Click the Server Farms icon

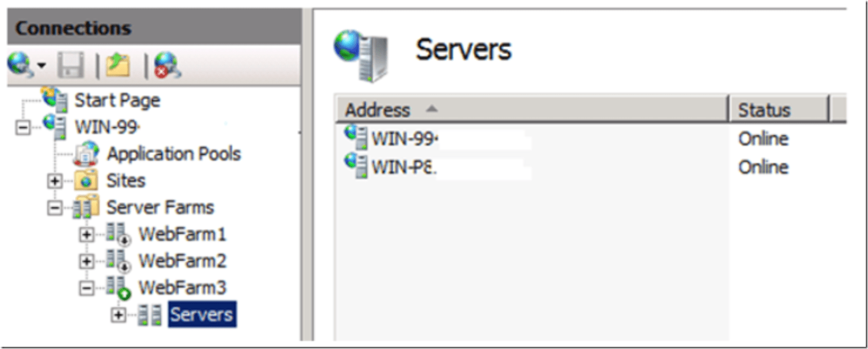(86, 207)
